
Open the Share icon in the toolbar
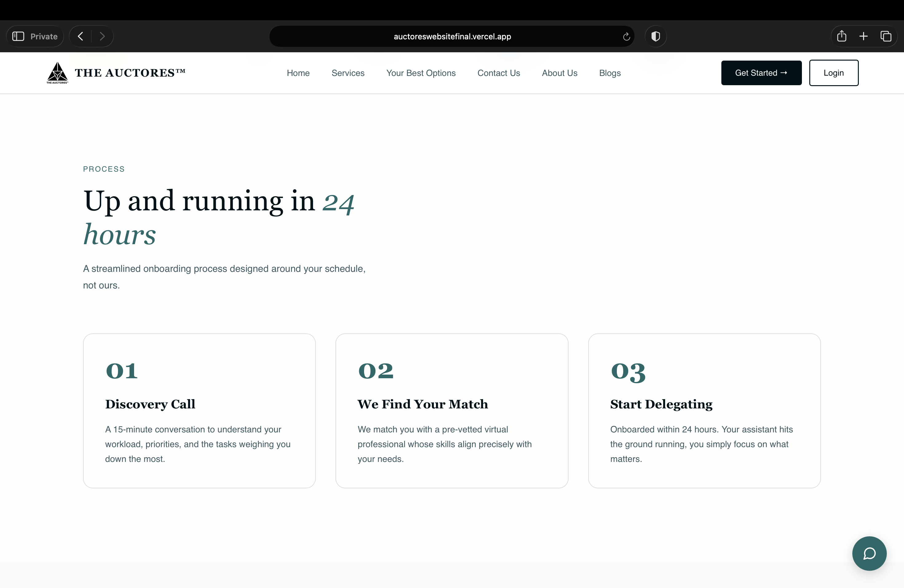click(x=842, y=36)
